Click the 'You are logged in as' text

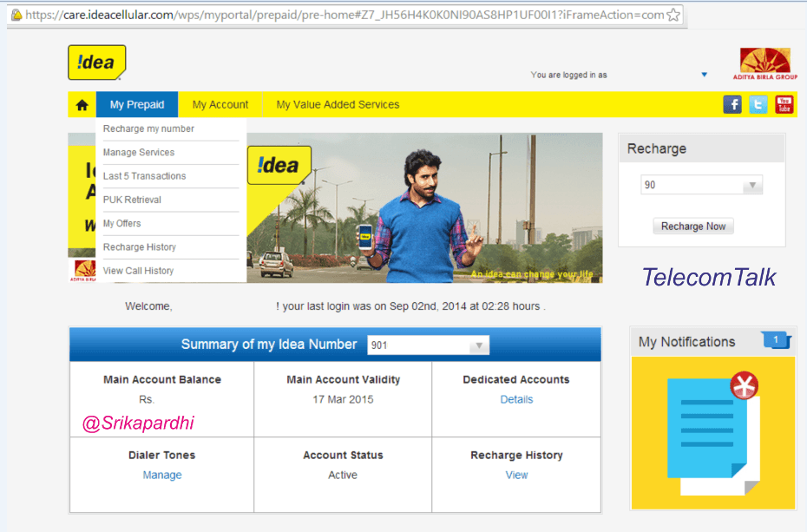[x=568, y=76]
